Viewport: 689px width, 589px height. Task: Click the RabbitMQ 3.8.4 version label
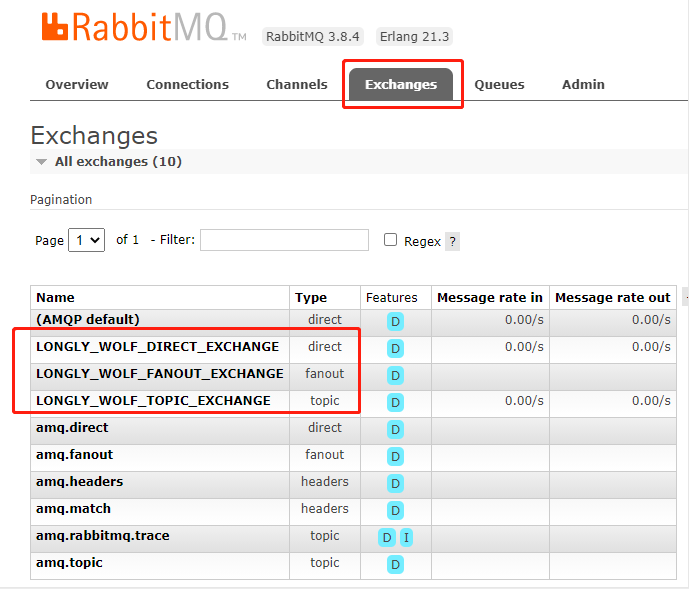coord(313,36)
